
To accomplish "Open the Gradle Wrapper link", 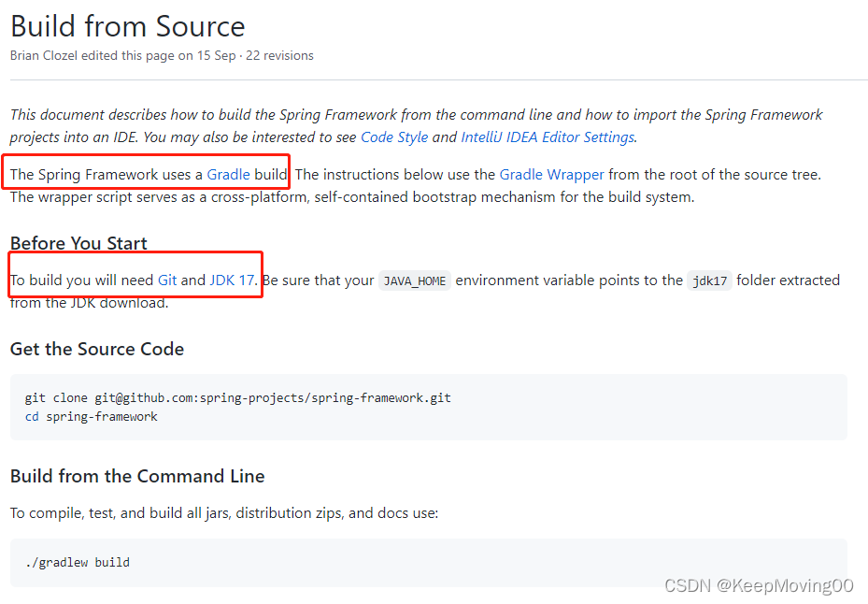I will click(x=551, y=175).
